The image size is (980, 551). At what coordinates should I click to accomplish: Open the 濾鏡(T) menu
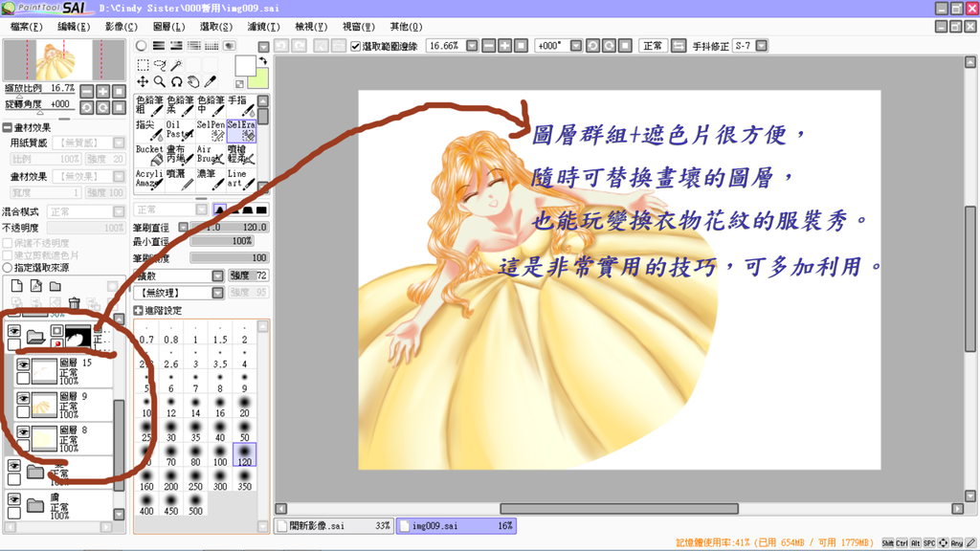click(264, 27)
